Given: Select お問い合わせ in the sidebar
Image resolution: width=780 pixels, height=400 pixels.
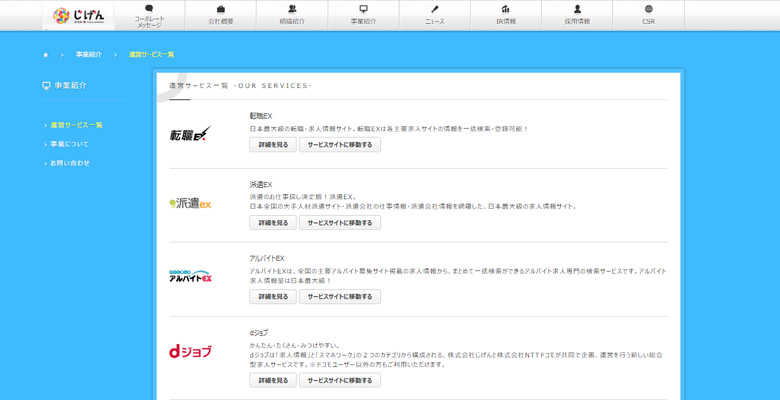Looking at the screenshot, I should click(70, 163).
